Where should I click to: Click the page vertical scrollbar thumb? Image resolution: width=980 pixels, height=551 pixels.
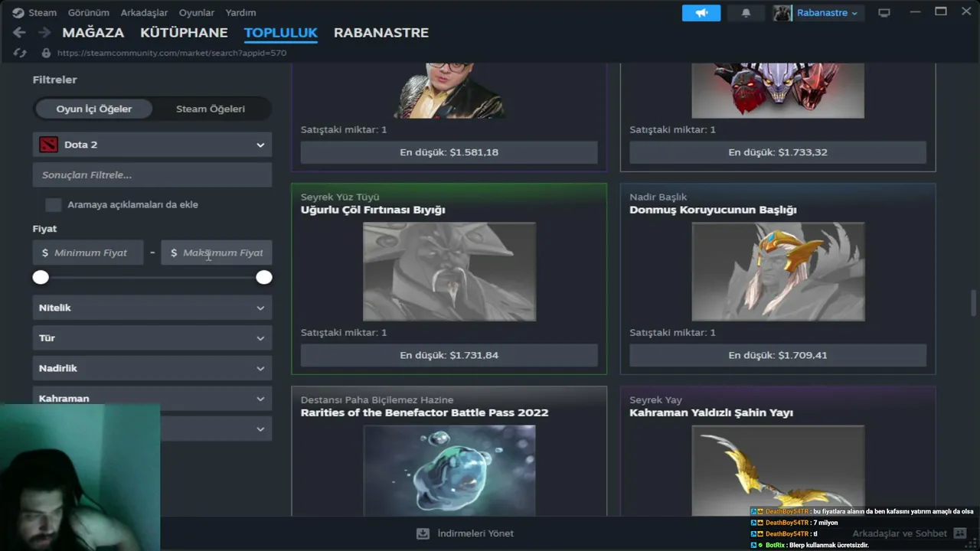coord(974,302)
